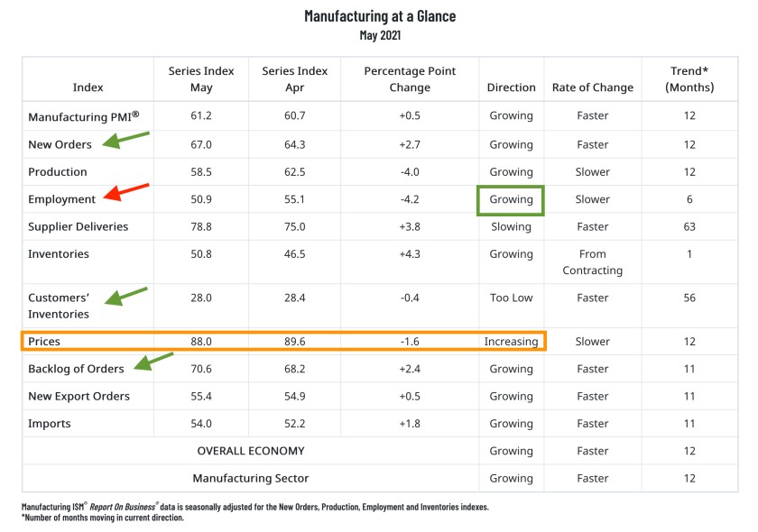Click the Series Index Apr column header

point(294,79)
